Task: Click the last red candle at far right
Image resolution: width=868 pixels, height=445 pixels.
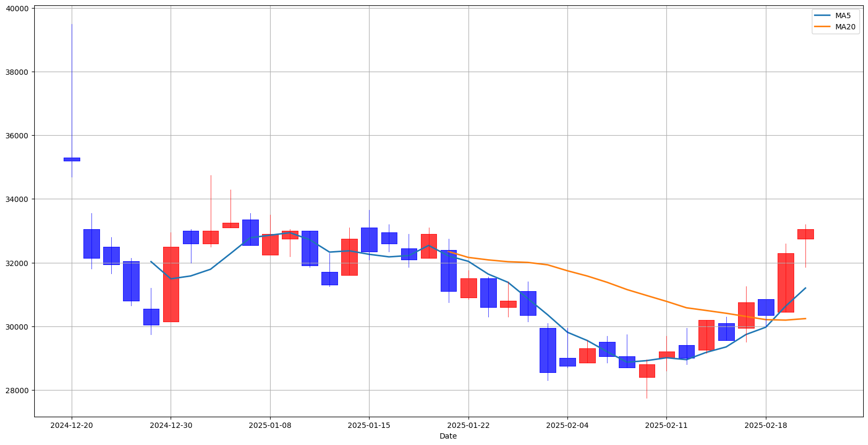Action: [805, 234]
